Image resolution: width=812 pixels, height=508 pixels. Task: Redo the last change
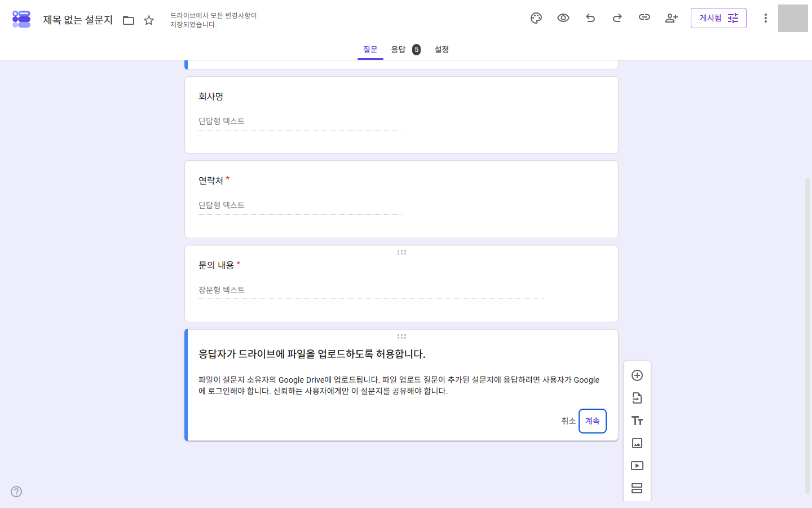(x=617, y=18)
